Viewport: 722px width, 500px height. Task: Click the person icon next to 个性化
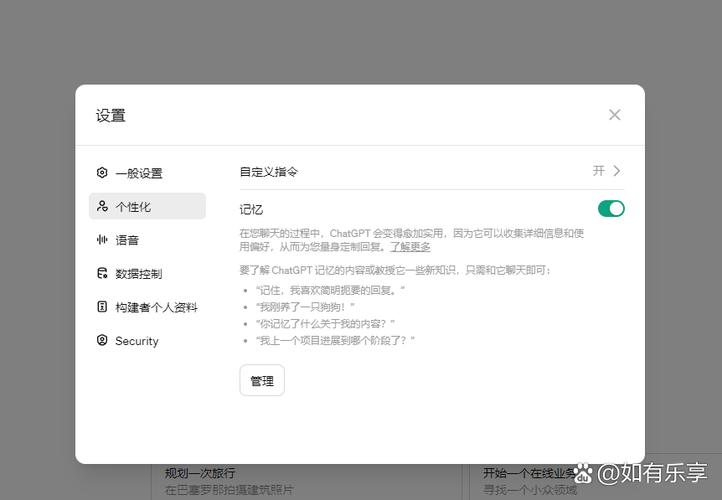pos(102,206)
